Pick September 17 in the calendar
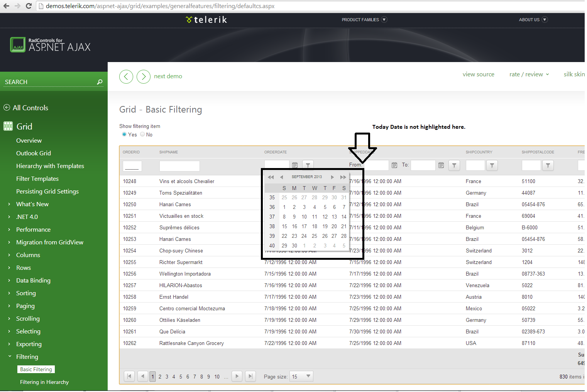 304,226
